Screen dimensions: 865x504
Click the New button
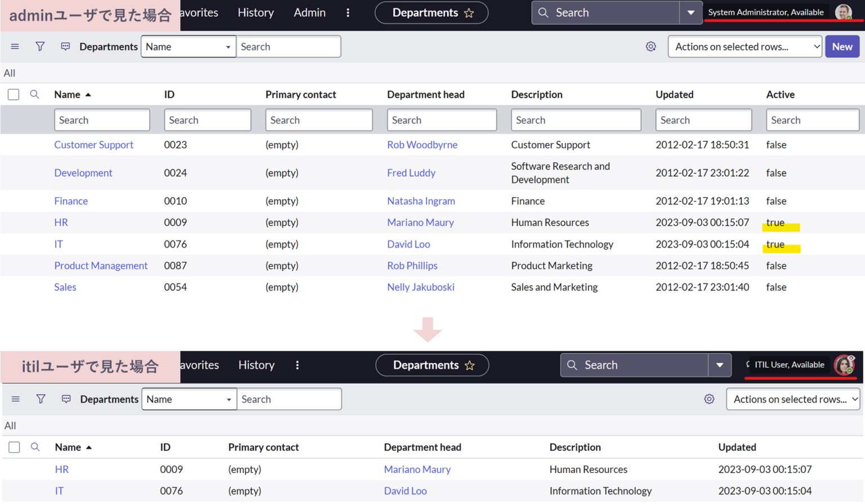point(842,46)
